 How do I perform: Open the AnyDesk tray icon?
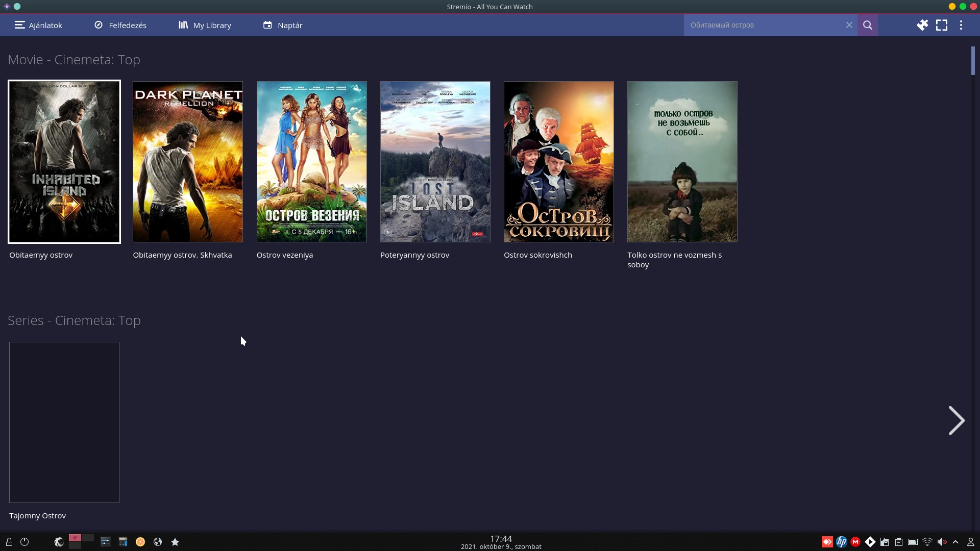pyautogui.click(x=827, y=542)
